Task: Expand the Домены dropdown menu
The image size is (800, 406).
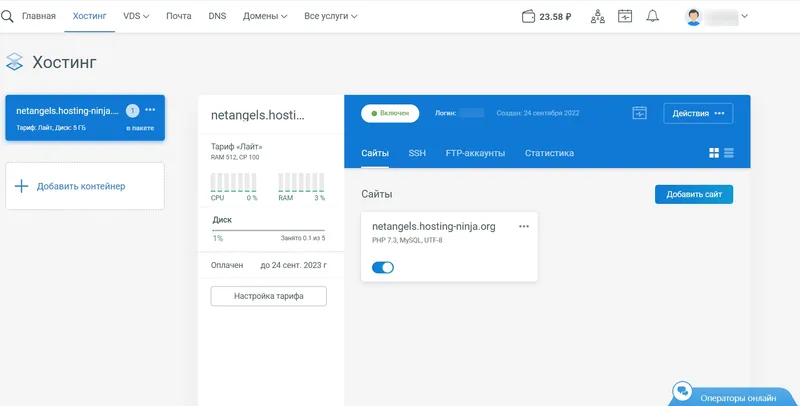Action: coord(265,16)
